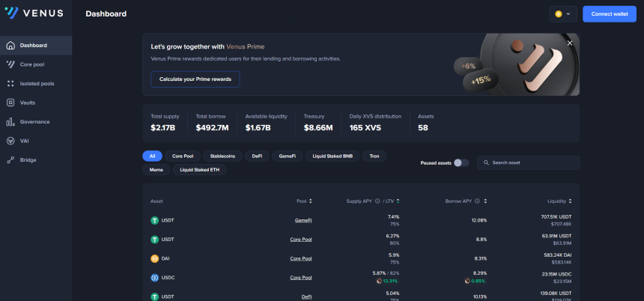Click the Isolated pools dots icon
Image resolution: width=644 pixels, height=301 pixels.
coord(10,84)
